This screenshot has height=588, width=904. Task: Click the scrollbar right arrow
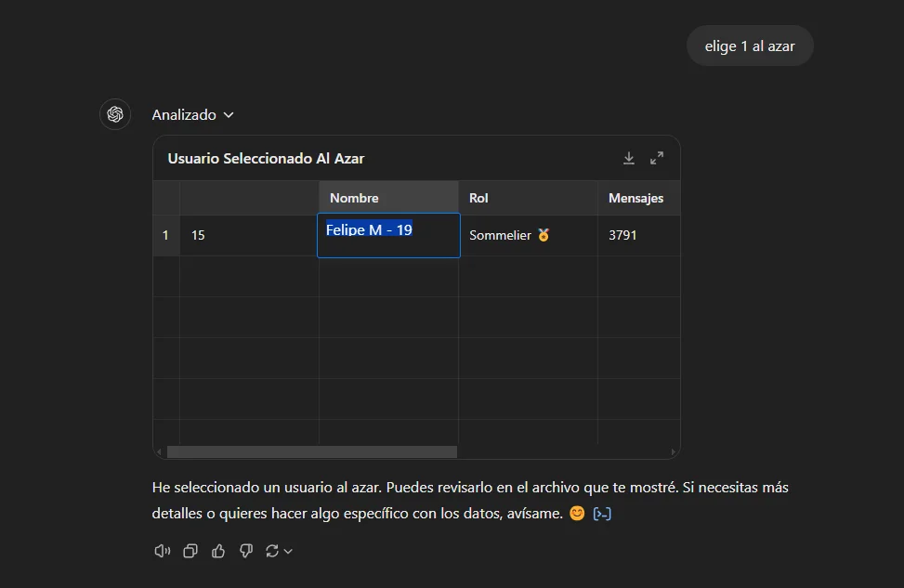tap(673, 452)
